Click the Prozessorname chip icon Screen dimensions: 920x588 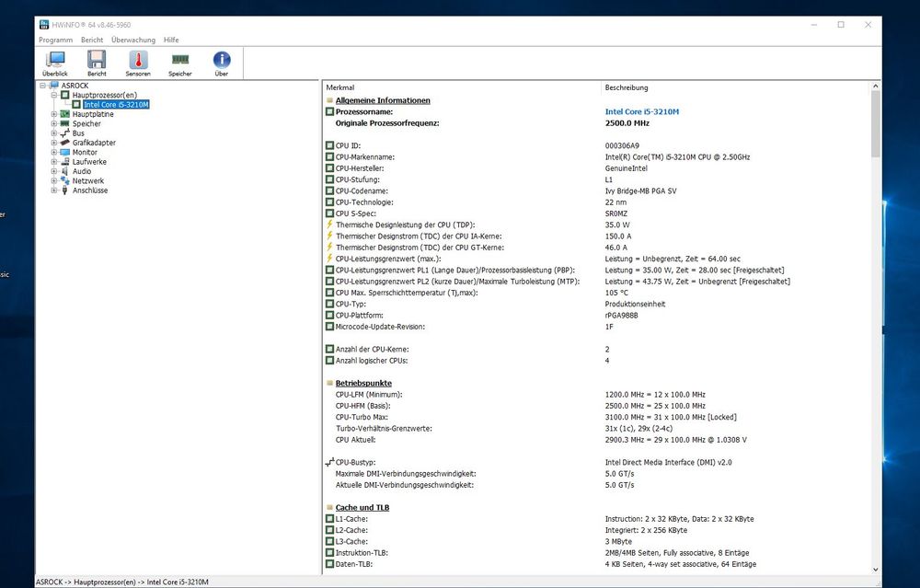click(329, 111)
